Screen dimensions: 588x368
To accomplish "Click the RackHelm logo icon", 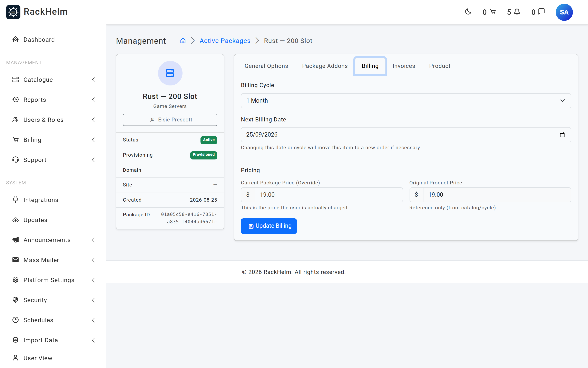I will coord(13,12).
